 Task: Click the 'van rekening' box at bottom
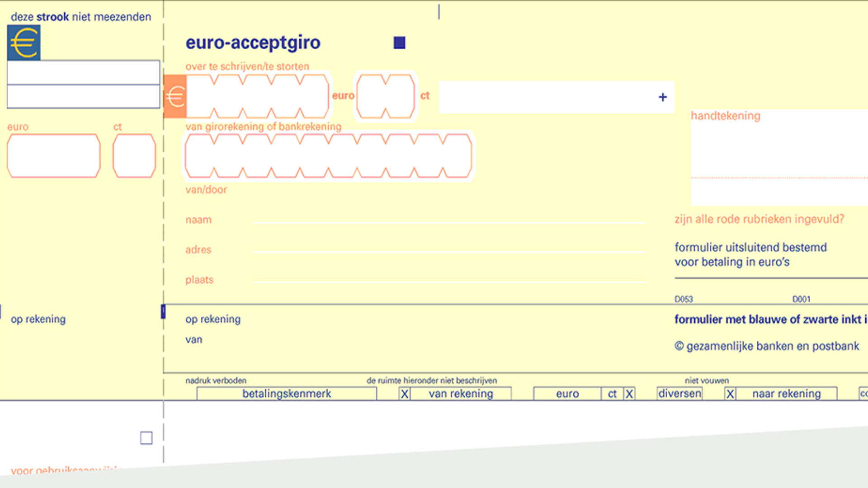click(461, 394)
